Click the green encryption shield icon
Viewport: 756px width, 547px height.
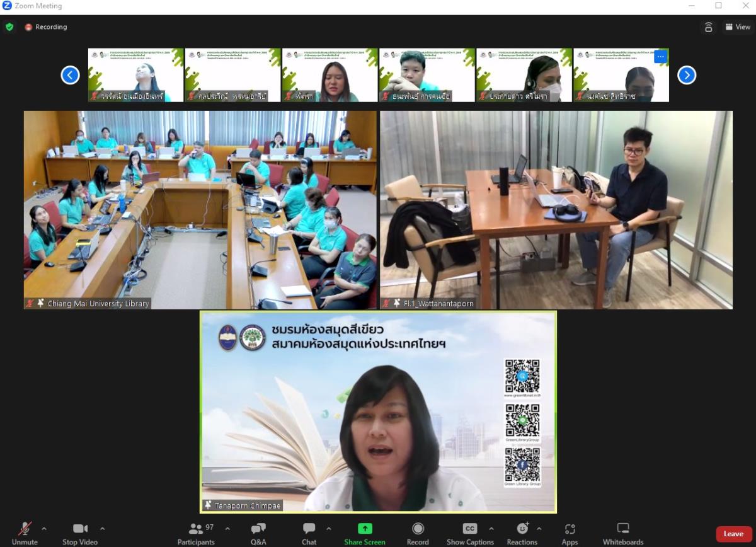9,27
